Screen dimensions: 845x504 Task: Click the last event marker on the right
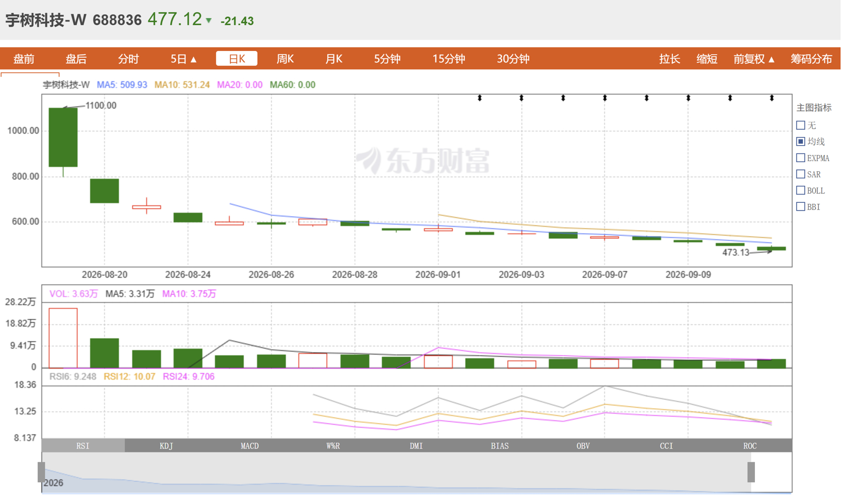click(x=772, y=98)
